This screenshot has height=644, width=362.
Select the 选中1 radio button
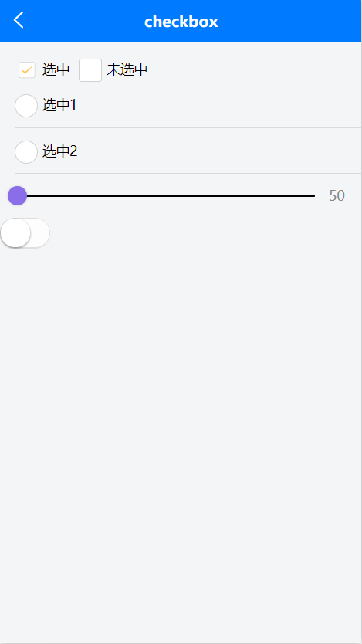point(26,106)
